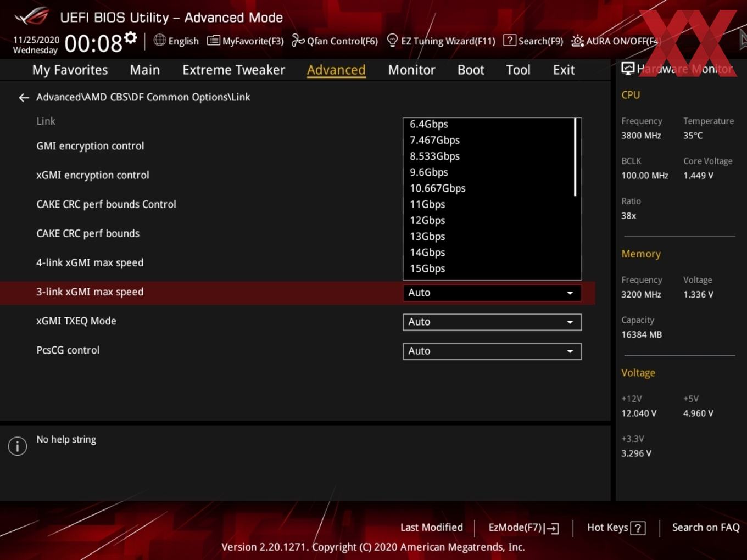Open Search(F9)
Screen dimensions: 747x560
coord(533,41)
